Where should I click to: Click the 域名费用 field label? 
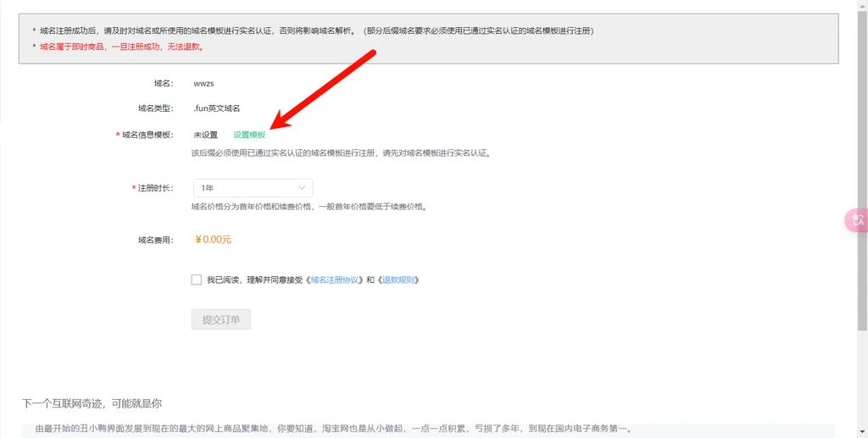pos(156,240)
